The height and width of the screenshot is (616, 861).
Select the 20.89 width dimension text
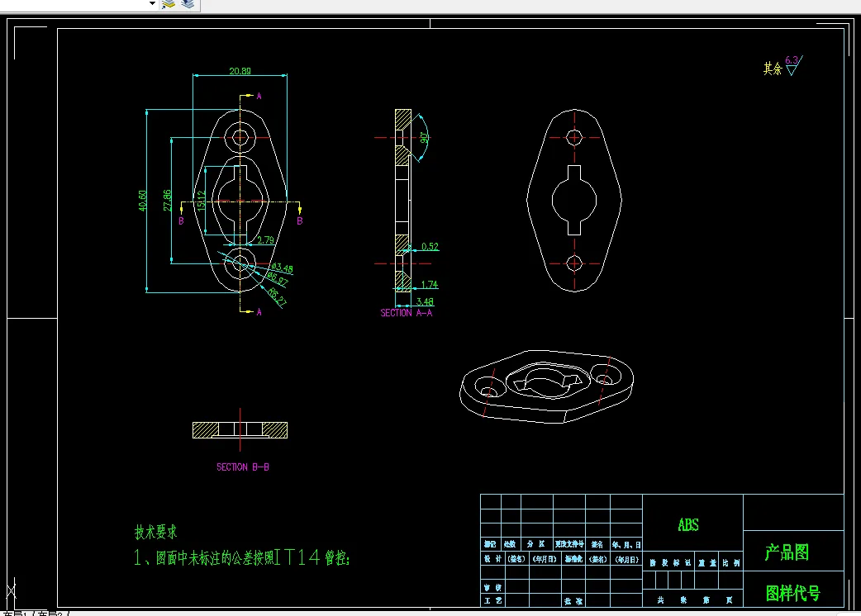pyautogui.click(x=240, y=71)
